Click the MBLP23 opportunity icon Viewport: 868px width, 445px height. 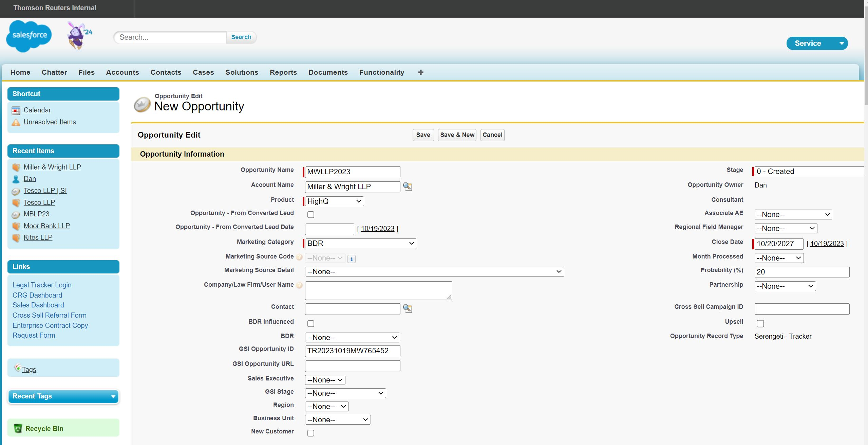pos(16,215)
